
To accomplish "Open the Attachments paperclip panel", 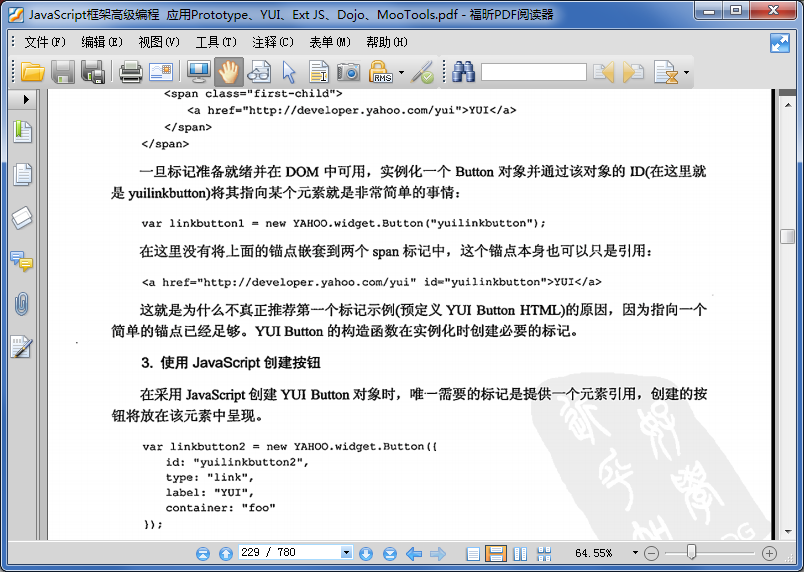I will click(22, 304).
